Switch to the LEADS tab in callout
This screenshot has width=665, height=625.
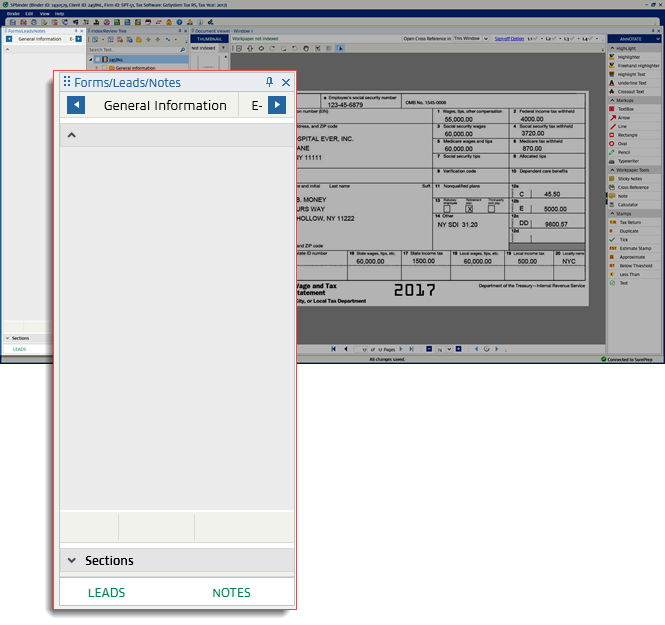click(x=106, y=593)
